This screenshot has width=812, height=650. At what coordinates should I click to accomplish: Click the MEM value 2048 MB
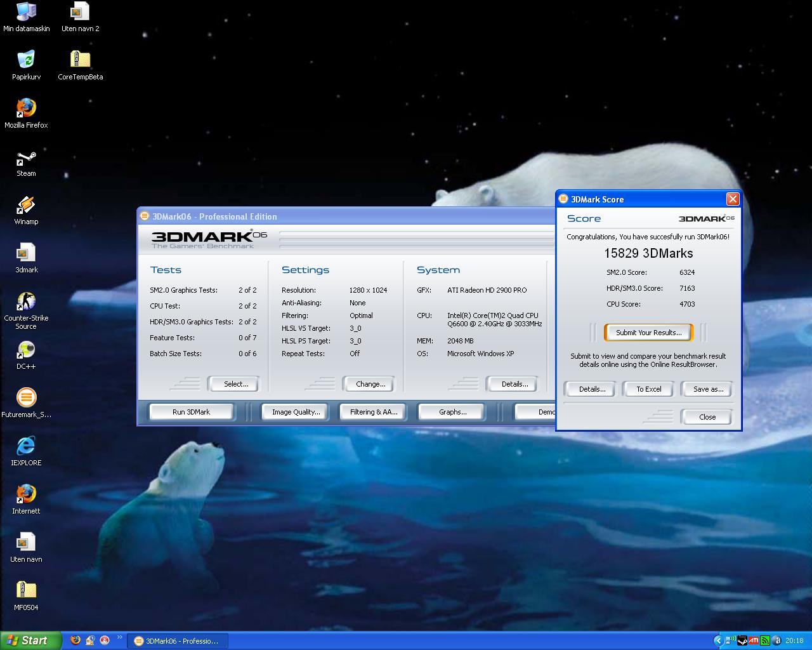pyautogui.click(x=460, y=341)
